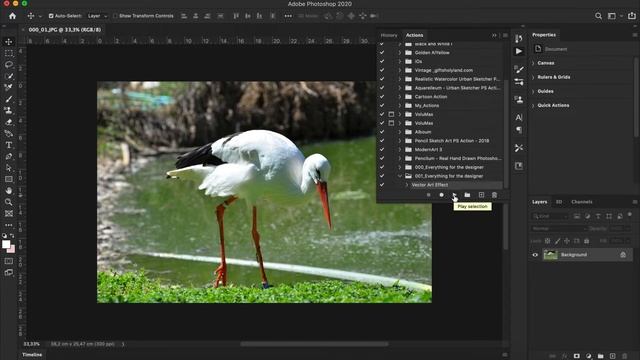Click the foreground color swatch
This screenshot has width=640, height=360.
[6, 244]
